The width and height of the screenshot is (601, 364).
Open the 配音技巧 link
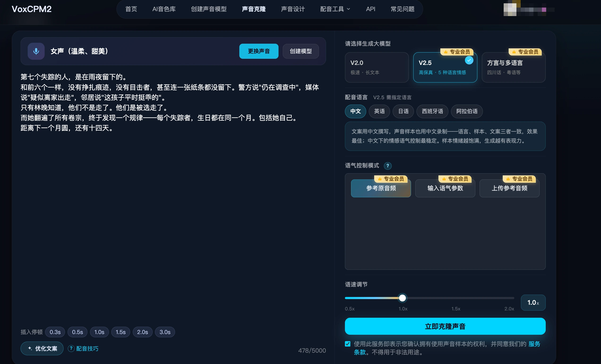(87, 348)
